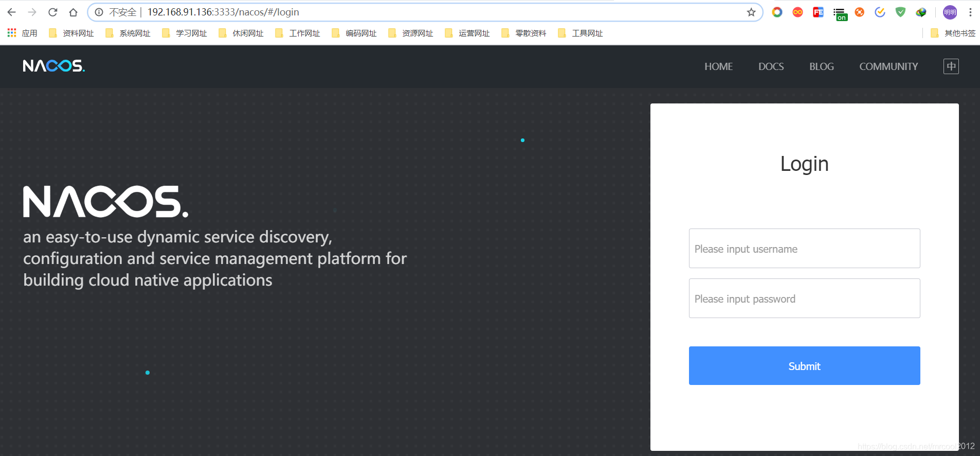Viewport: 980px width, 456px height.
Task: Open the 系统网址 bookmark folder
Action: click(x=128, y=33)
